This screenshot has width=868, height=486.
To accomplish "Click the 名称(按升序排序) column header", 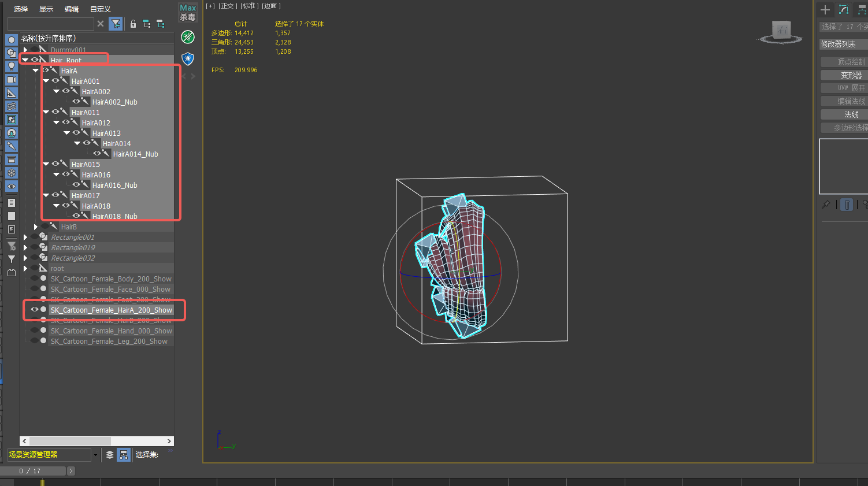I will pyautogui.click(x=97, y=38).
